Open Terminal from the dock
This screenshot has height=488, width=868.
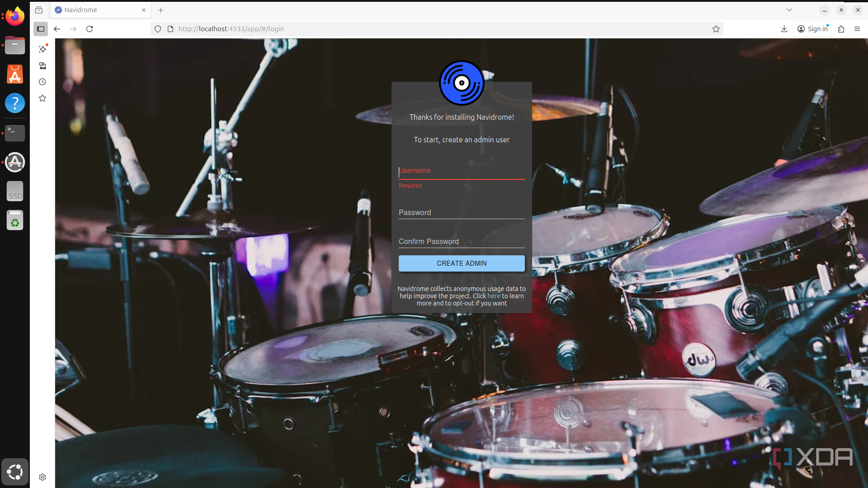(15, 133)
